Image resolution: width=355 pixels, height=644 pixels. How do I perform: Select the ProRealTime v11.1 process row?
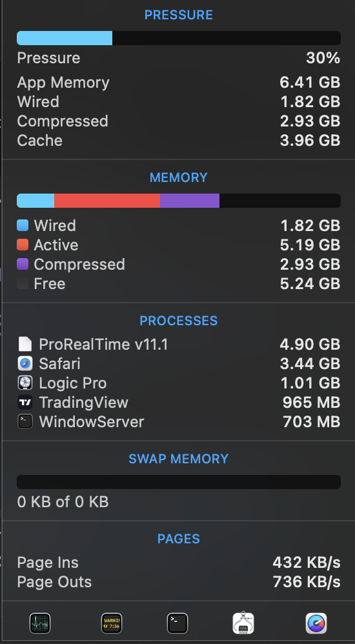179,344
